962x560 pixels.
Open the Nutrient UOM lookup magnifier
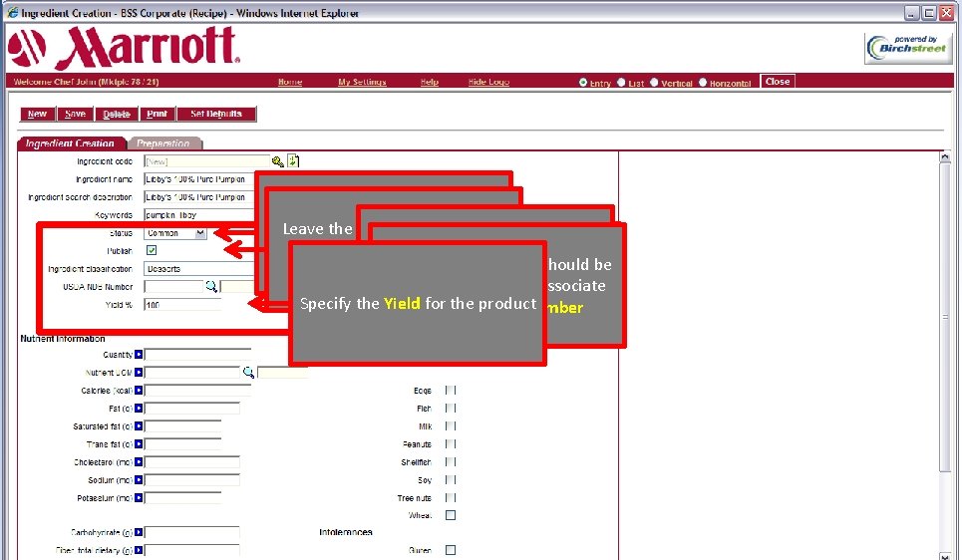[248, 373]
